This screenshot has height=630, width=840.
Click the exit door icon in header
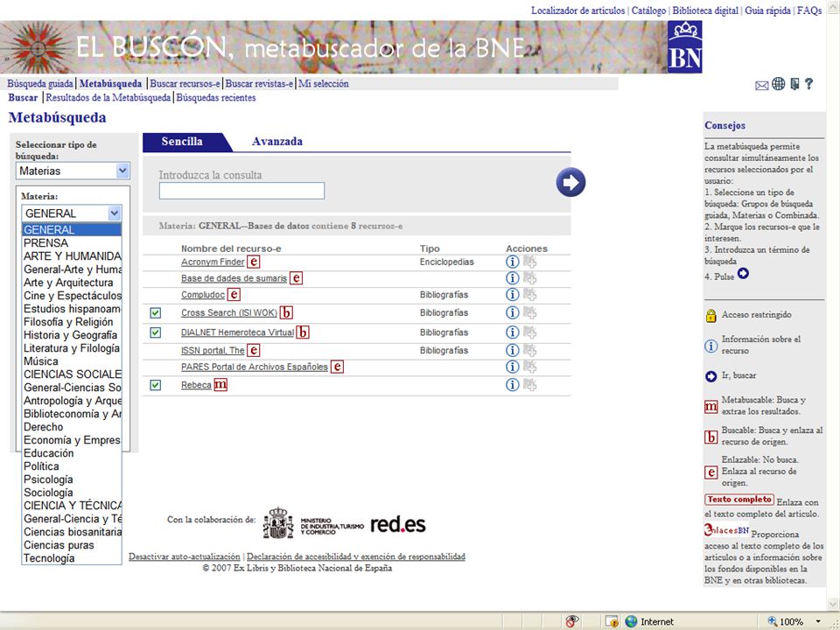pyautogui.click(x=795, y=84)
